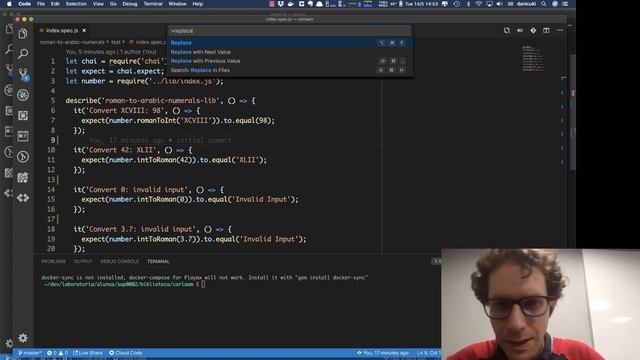Viewport: 640px width, 360px height.
Task: Select the index.spec.js editor tab
Action: (62, 31)
